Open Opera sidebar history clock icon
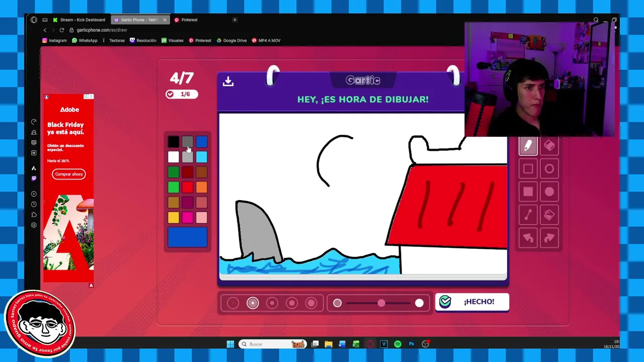Viewport: 644px width, 362px height. 34,204
